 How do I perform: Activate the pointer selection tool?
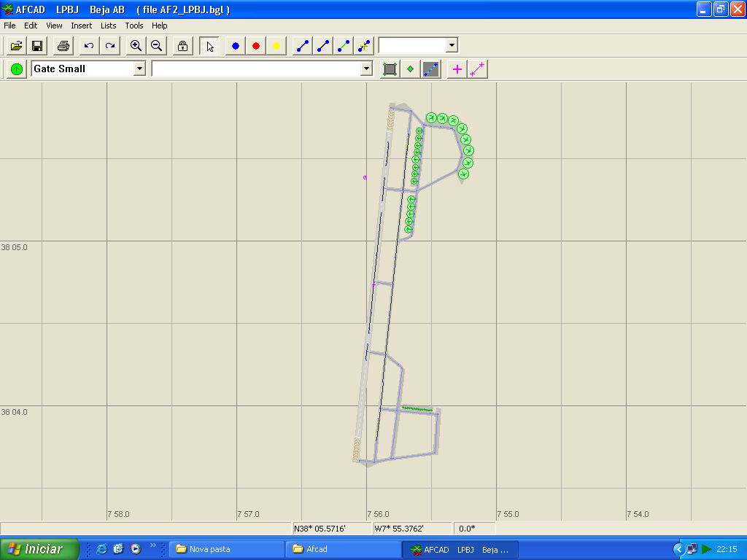pos(210,46)
